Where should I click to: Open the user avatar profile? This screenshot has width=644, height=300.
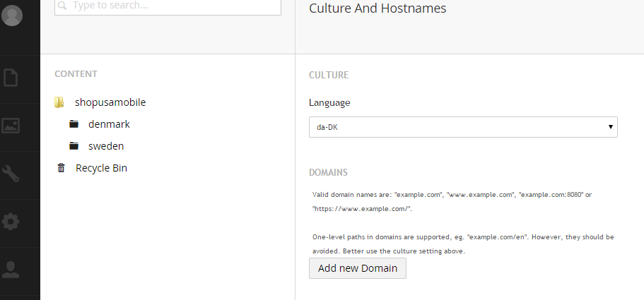(x=12, y=15)
